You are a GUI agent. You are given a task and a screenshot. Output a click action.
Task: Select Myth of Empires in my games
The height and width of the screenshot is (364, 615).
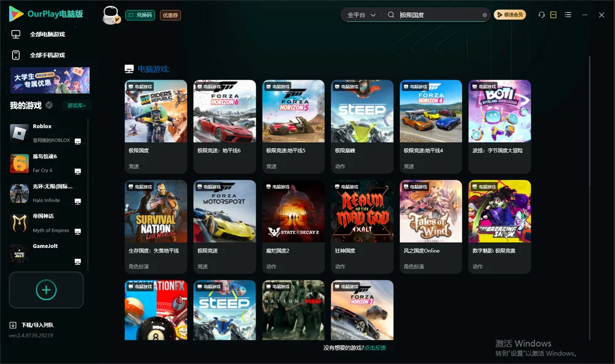[x=46, y=223]
